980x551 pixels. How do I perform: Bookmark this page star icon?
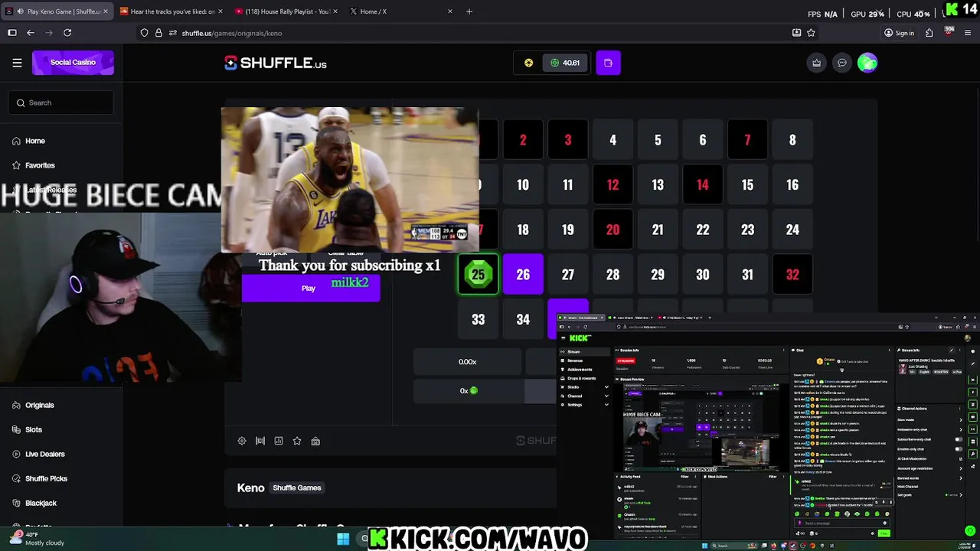point(811,33)
